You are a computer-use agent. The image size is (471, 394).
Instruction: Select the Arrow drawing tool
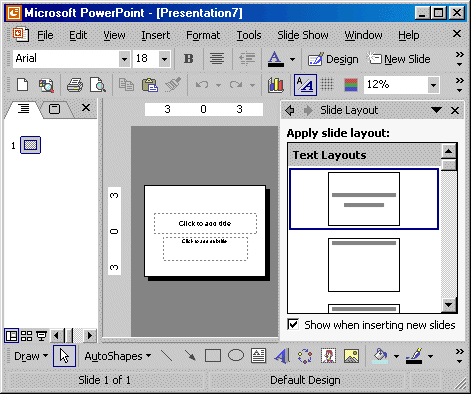click(x=190, y=356)
